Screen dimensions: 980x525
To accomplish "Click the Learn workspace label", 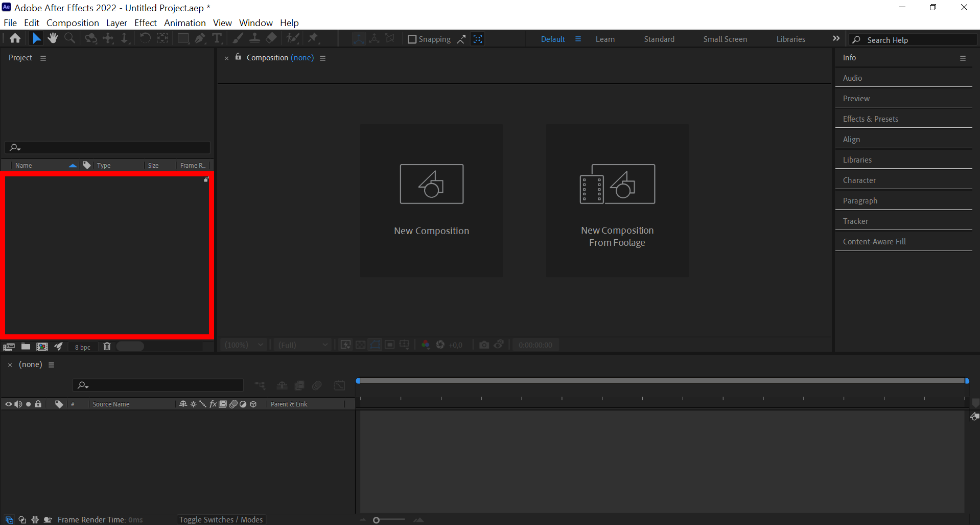I will pyautogui.click(x=605, y=39).
